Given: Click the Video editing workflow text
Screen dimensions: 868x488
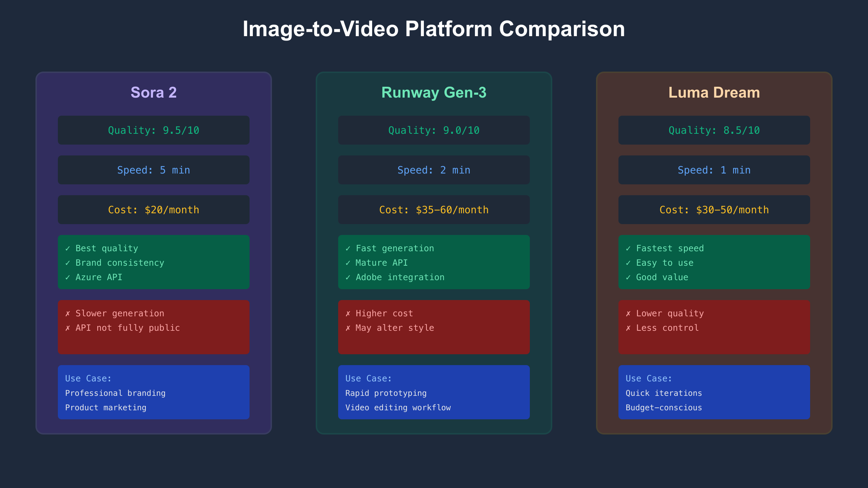Looking at the screenshot, I should (398, 408).
